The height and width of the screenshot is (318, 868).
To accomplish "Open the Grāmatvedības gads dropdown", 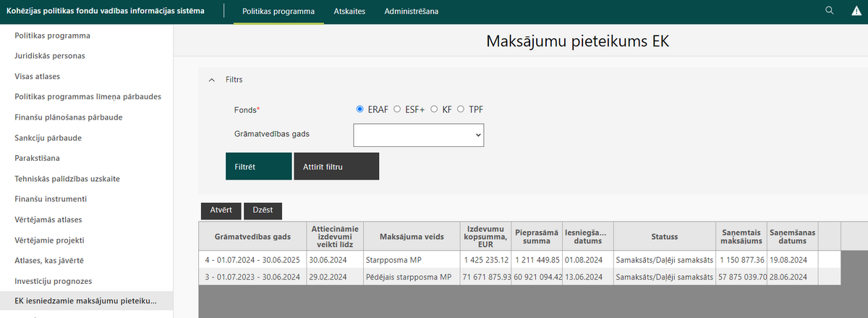I will 418,135.
